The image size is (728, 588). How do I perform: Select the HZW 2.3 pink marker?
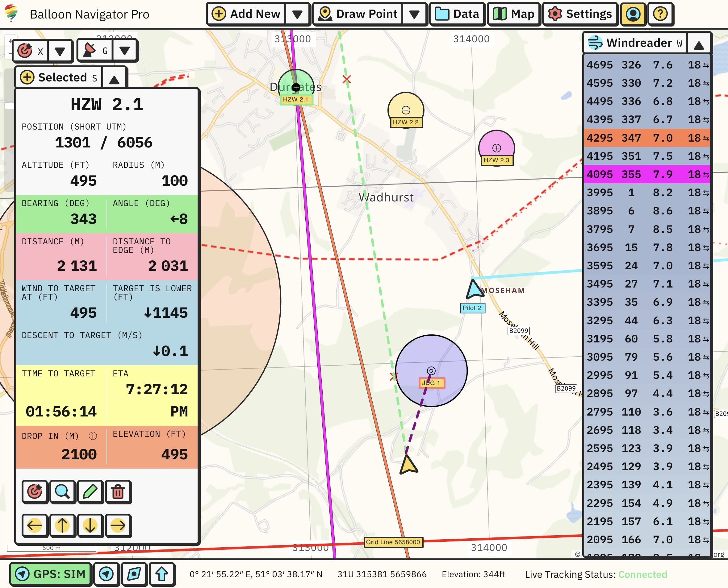[x=496, y=148]
